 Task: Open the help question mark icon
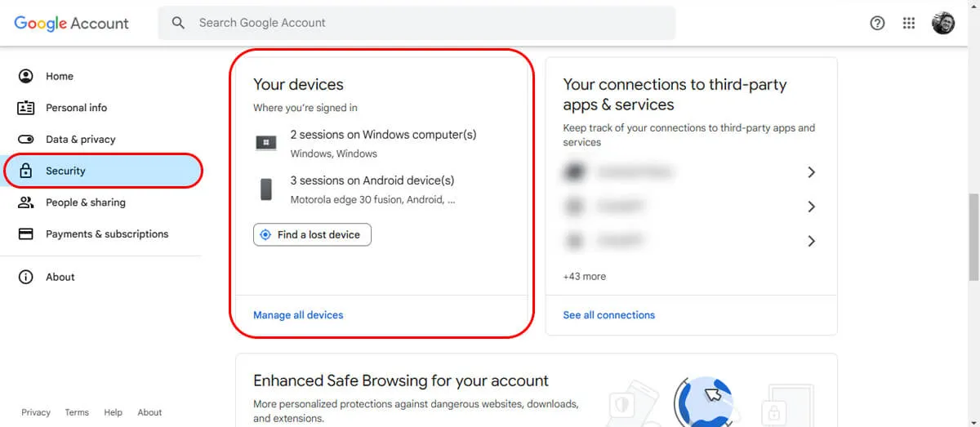click(877, 23)
